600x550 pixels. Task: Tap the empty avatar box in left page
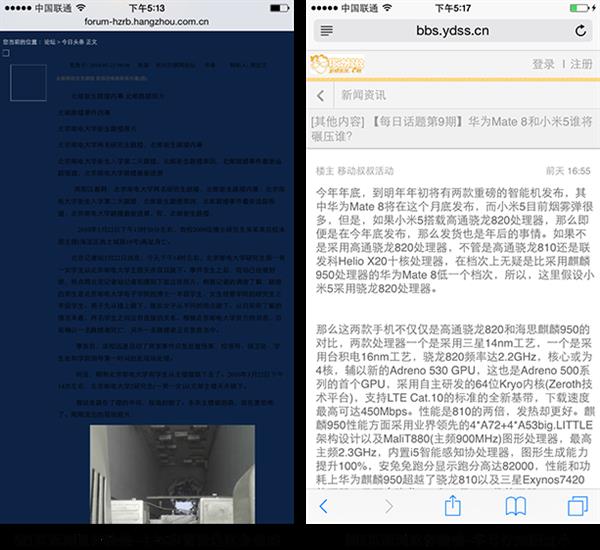point(29,83)
